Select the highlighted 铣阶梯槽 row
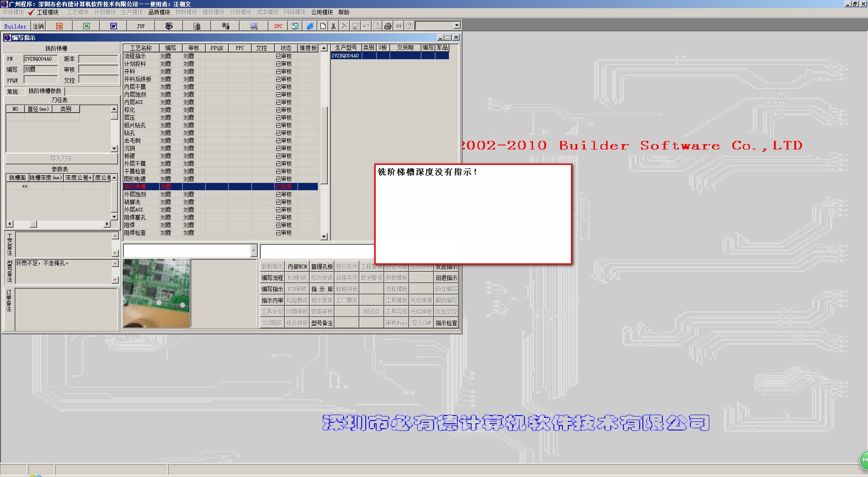The image size is (868, 477). [221, 187]
